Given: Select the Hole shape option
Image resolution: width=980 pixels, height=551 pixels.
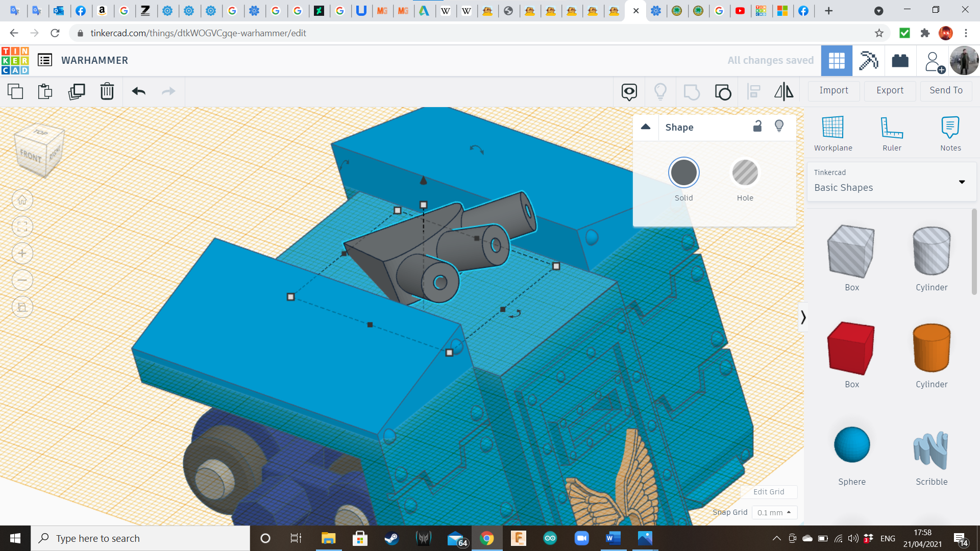Looking at the screenshot, I should point(745,173).
